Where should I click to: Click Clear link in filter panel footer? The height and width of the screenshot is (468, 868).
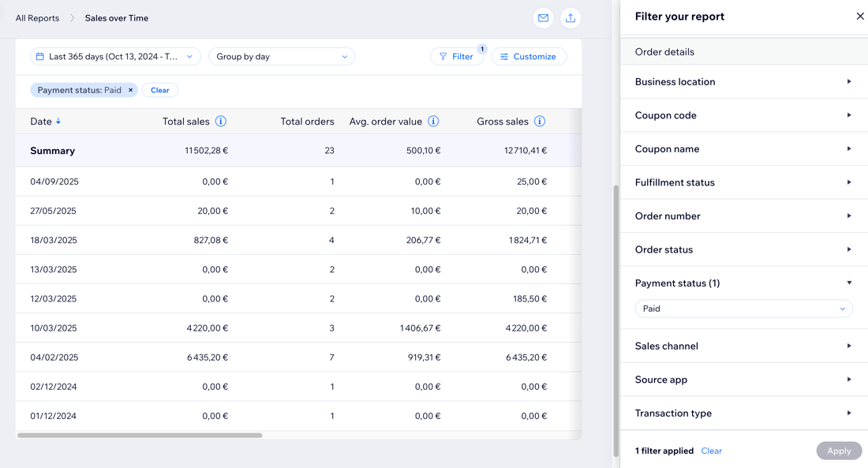tap(711, 451)
